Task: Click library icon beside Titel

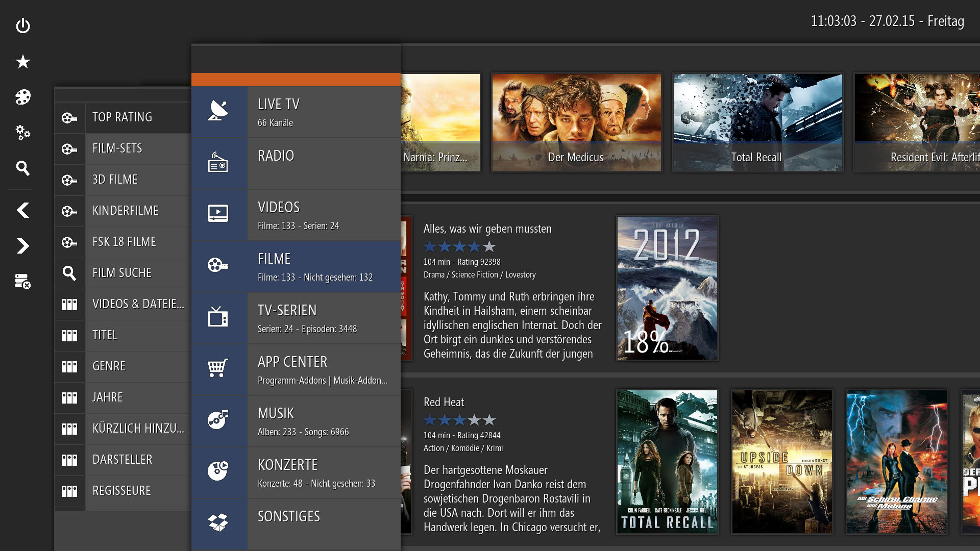Action: tap(69, 335)
